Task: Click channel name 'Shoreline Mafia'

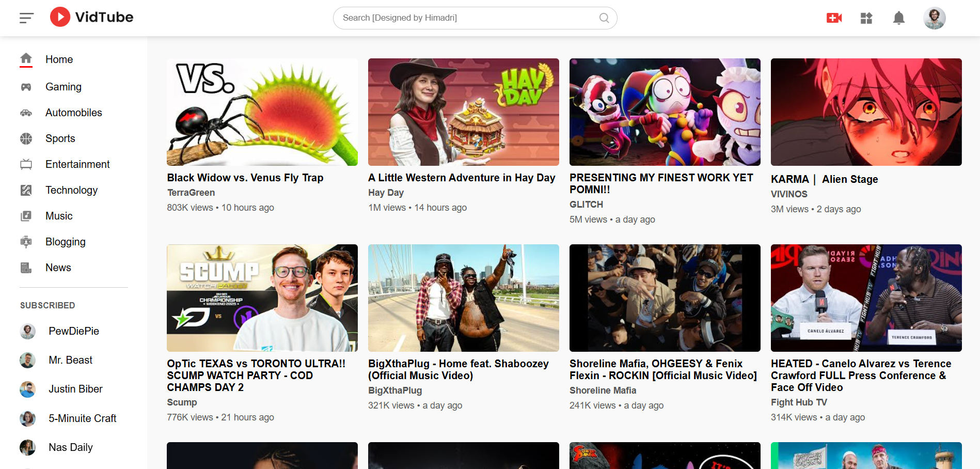Action: (603, 390)
